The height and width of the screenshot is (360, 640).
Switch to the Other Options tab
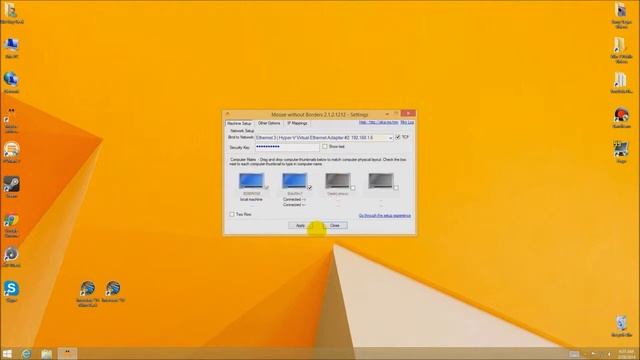coord(269,123)
